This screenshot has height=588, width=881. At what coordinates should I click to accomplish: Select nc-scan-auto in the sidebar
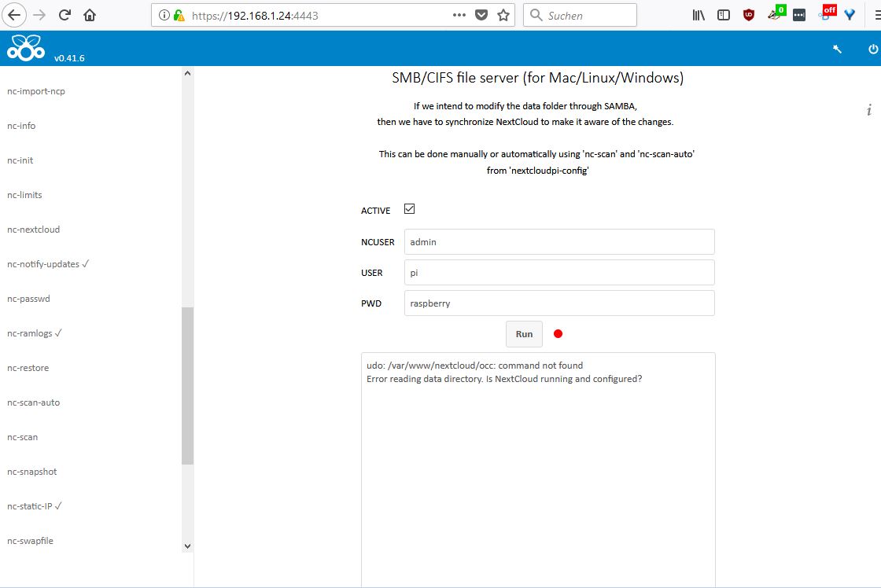pos(33,402)
